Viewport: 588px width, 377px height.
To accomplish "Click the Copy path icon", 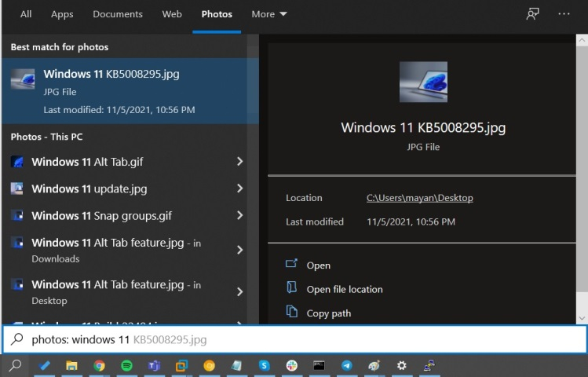I will point(291,311).
